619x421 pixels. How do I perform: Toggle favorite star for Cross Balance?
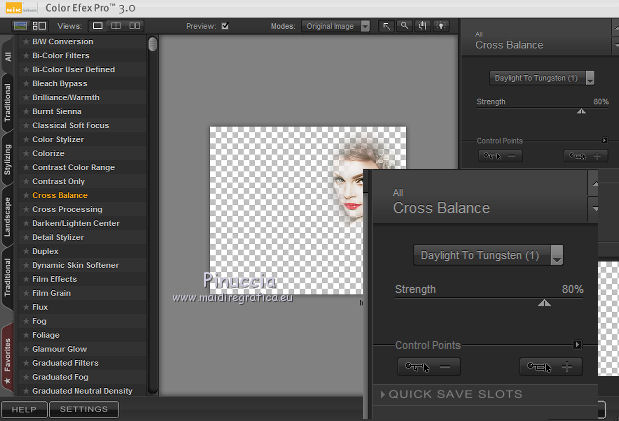[x=26, y=195]
